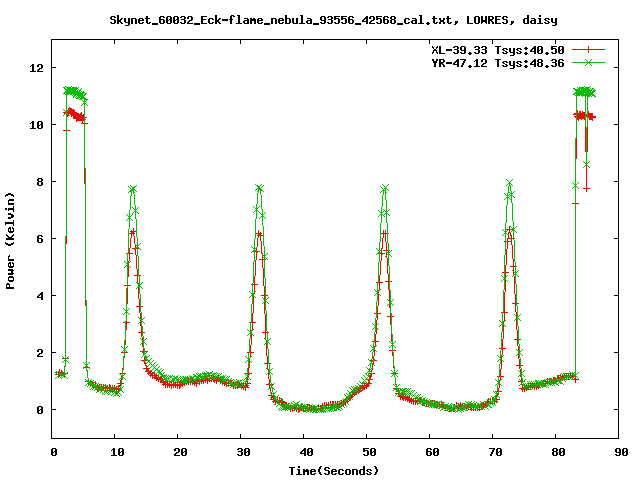The image size is (640, 480).
Task: Click the x-axis tick label 90
Action: tap(621, 452)
